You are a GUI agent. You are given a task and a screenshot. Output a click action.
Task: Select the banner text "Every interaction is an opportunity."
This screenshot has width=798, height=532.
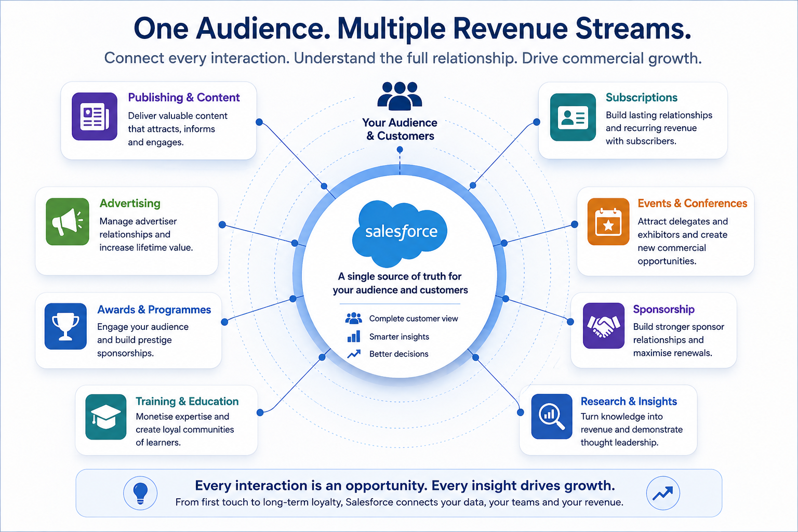311,485
